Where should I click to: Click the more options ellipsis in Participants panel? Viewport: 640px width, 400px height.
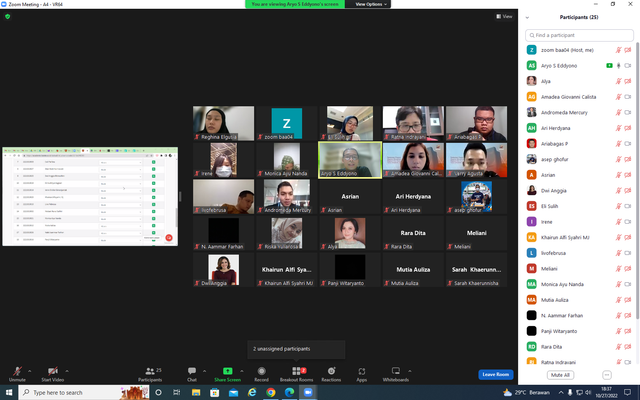click(x=607, y=375)
